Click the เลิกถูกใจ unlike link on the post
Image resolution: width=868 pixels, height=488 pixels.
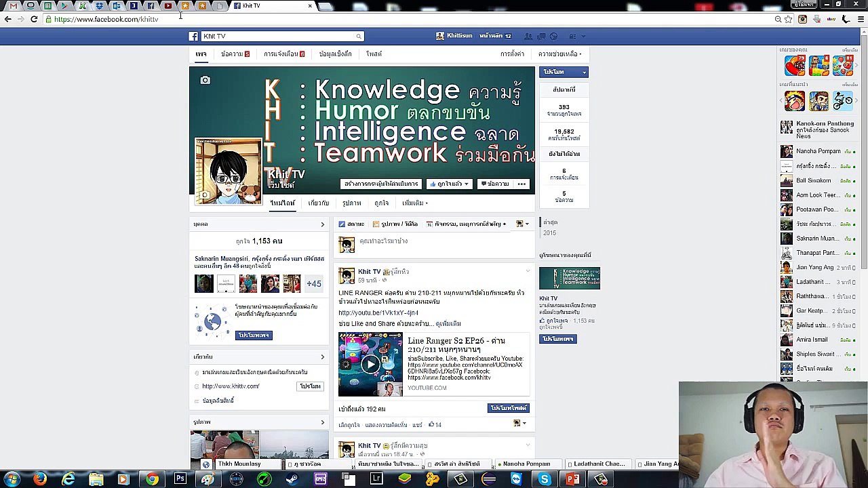click(x=349, y=425)
